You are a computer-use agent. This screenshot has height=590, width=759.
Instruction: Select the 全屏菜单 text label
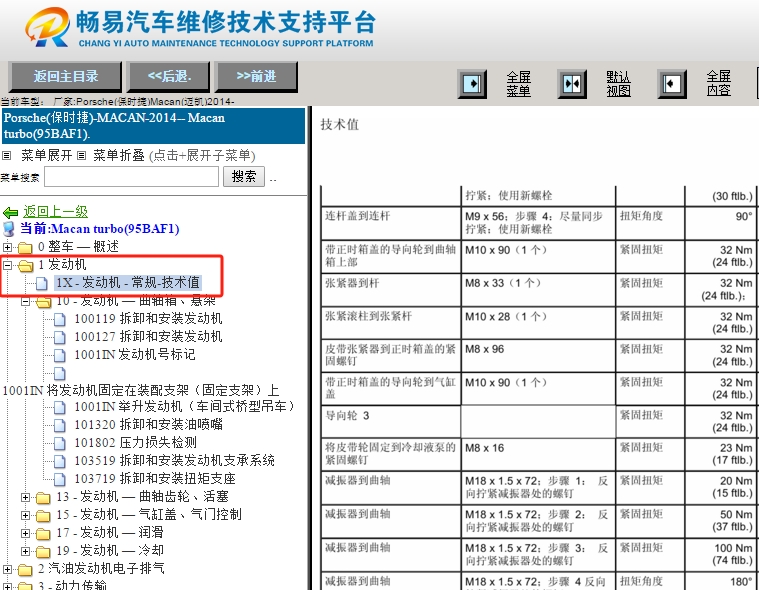[x=518, y=84]
